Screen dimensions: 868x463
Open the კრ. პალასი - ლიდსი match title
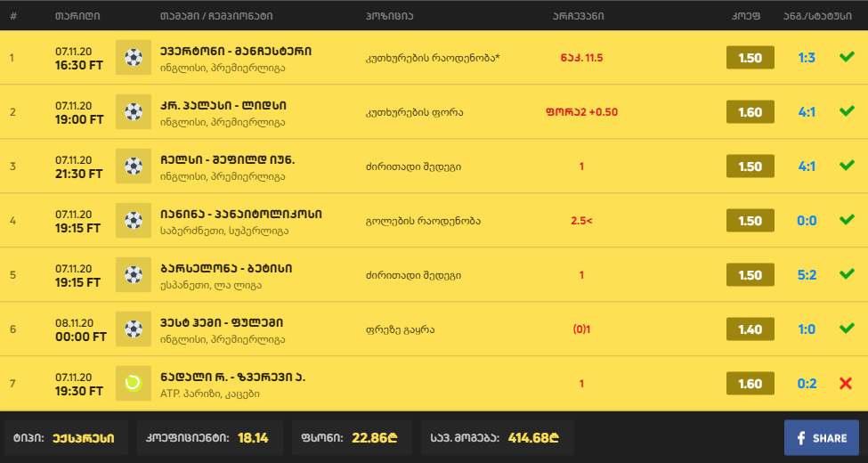(223, 105)
